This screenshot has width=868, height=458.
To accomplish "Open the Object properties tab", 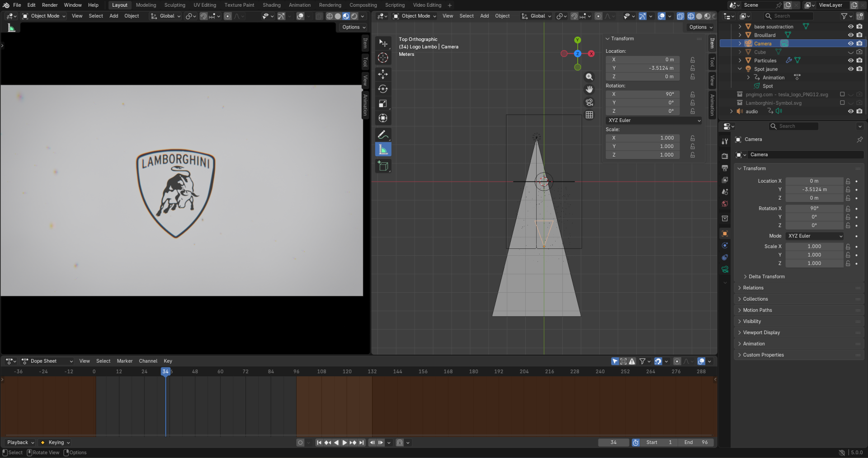I will tap(725, 234).
